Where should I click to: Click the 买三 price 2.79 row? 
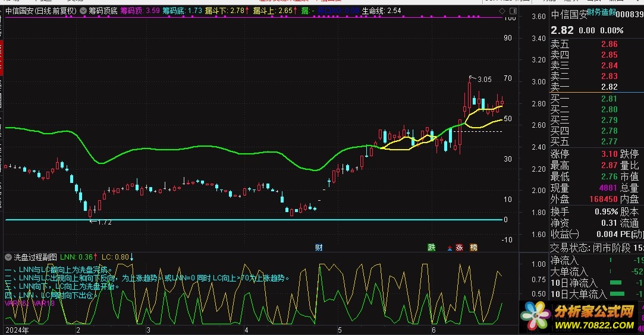[x=584, y=120]
